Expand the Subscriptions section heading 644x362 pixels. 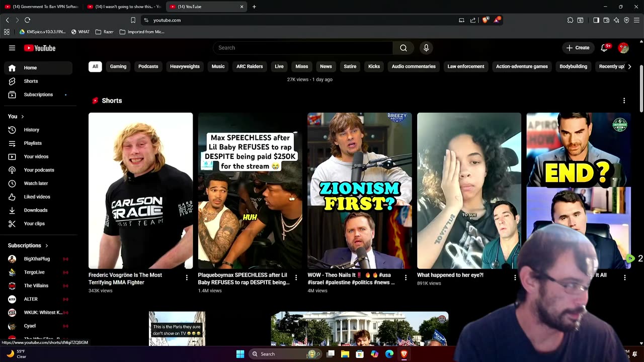(x=28, y=245)
